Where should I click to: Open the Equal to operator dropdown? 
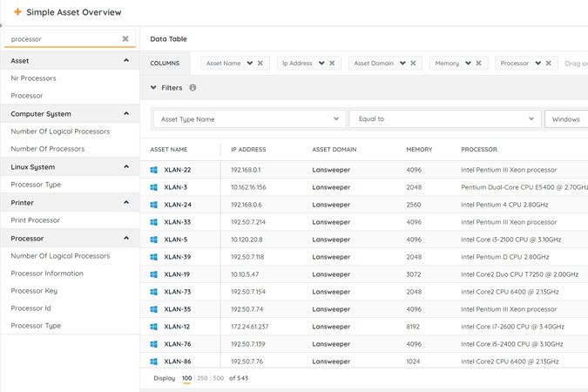(x=532, y=119)
